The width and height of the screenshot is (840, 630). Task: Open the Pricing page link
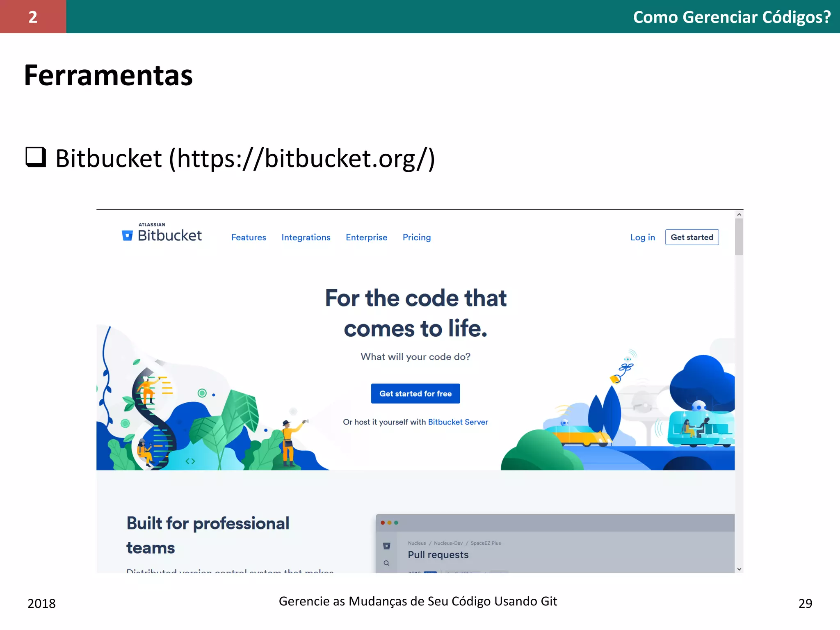(417, 237)
